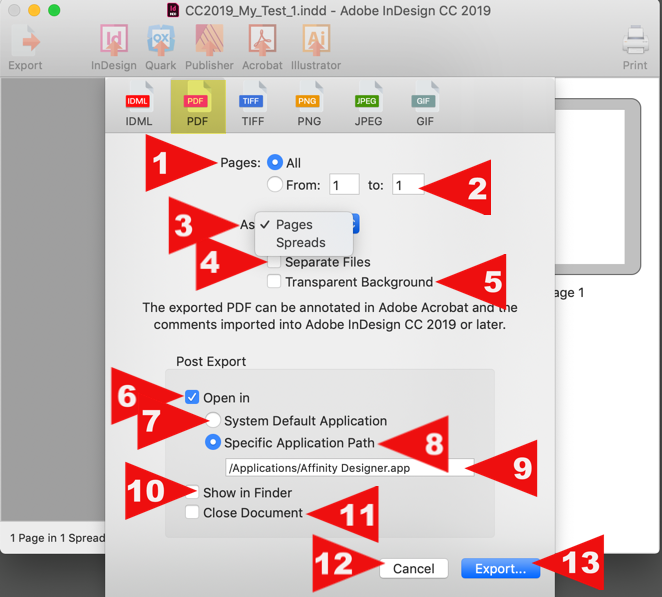The image size is (662, 597).
Task: Select the GIF format tab
Action: tap(425, 106)
